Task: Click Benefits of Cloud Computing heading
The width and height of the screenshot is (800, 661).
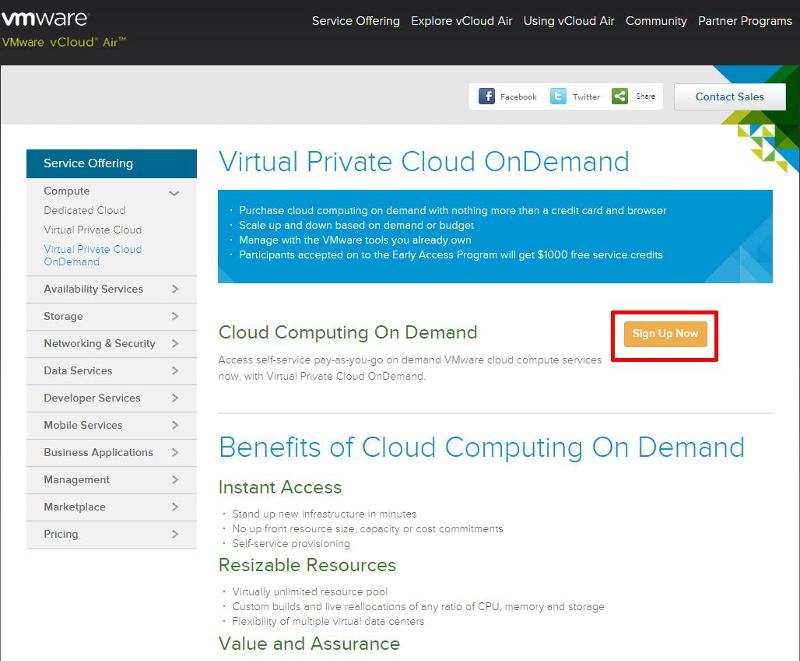Action: [481, 448]
